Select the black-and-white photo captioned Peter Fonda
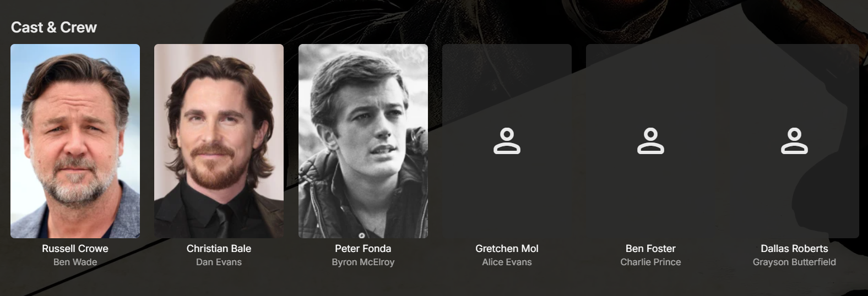 tap(363, 141)
